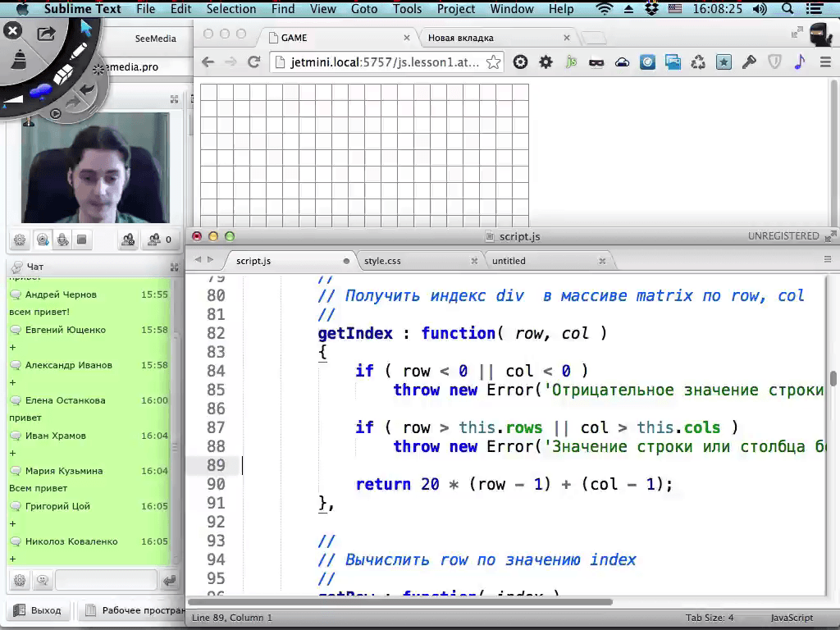840x630 pixels.
Task: Click the chat message input field
Action: coord(106,580)
